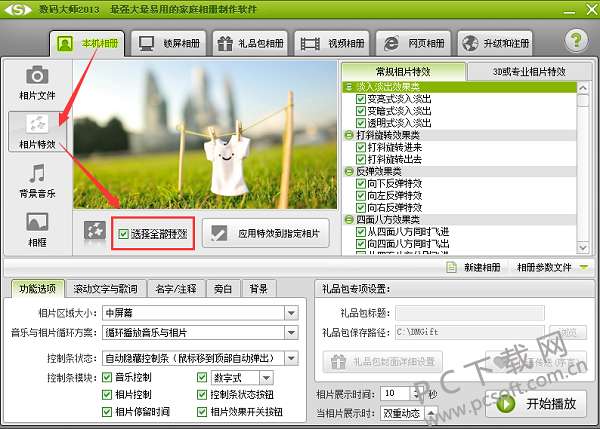
Task: Open the 音乐与相片循环方案 dropdown
Action: 291,333
